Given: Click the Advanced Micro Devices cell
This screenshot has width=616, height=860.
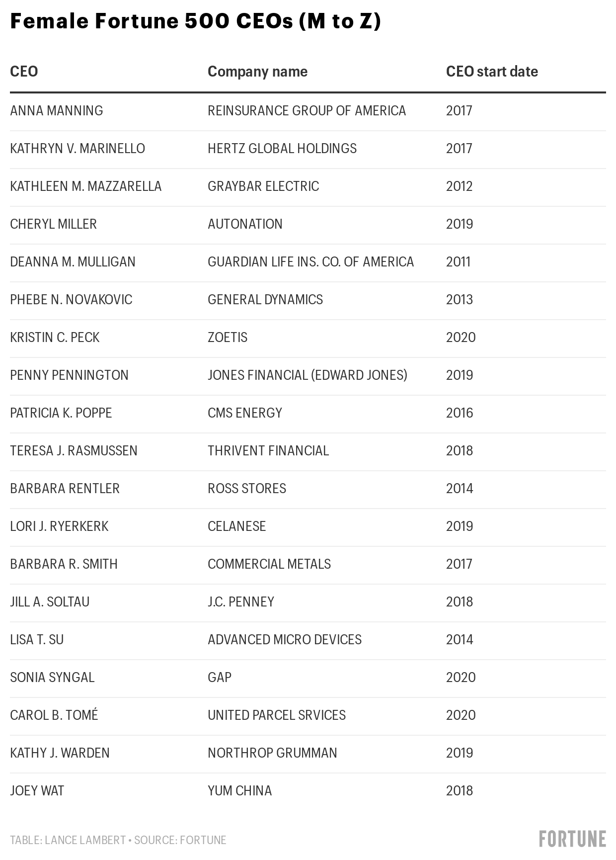Looking at the screenshot, I should point(285,639).
